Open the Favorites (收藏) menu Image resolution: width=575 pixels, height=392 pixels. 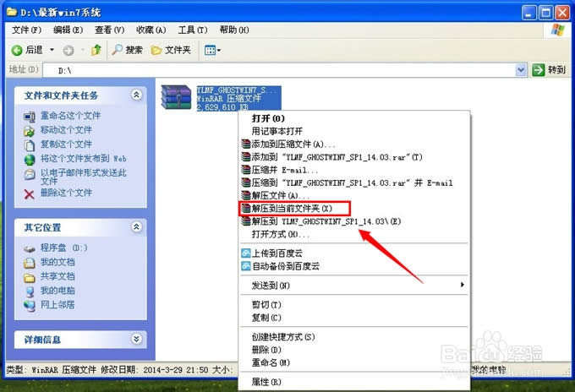click(x=151, y=30)
